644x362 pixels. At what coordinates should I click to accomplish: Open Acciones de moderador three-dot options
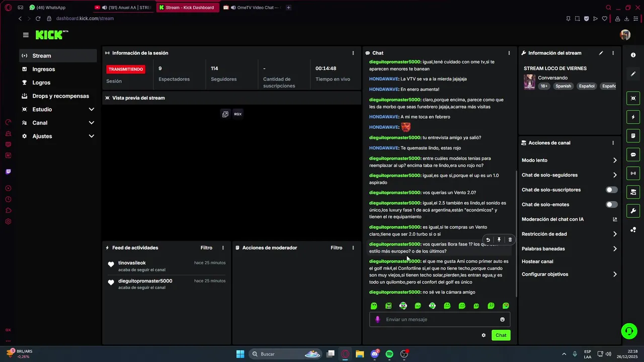point(353,248)
